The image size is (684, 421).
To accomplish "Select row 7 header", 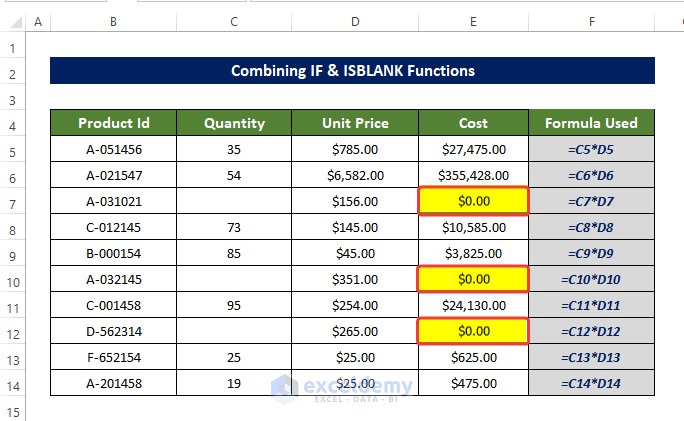I will pos(12,201).
